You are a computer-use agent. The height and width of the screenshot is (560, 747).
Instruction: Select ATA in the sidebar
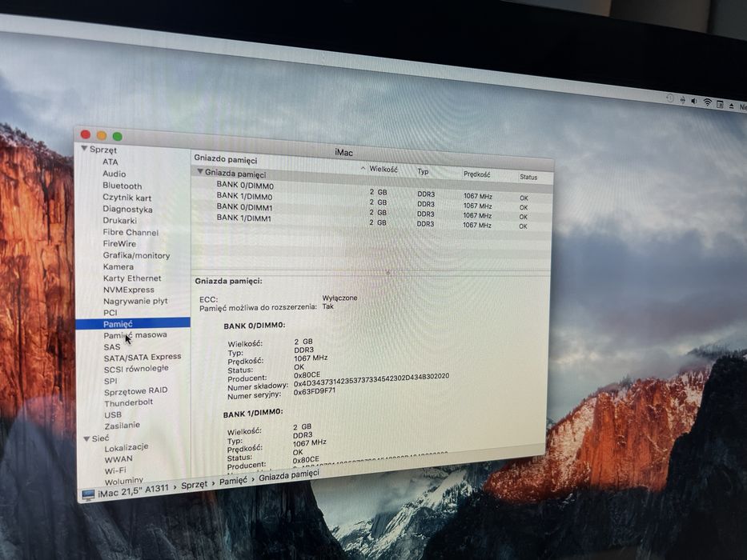tap(110, 162)
